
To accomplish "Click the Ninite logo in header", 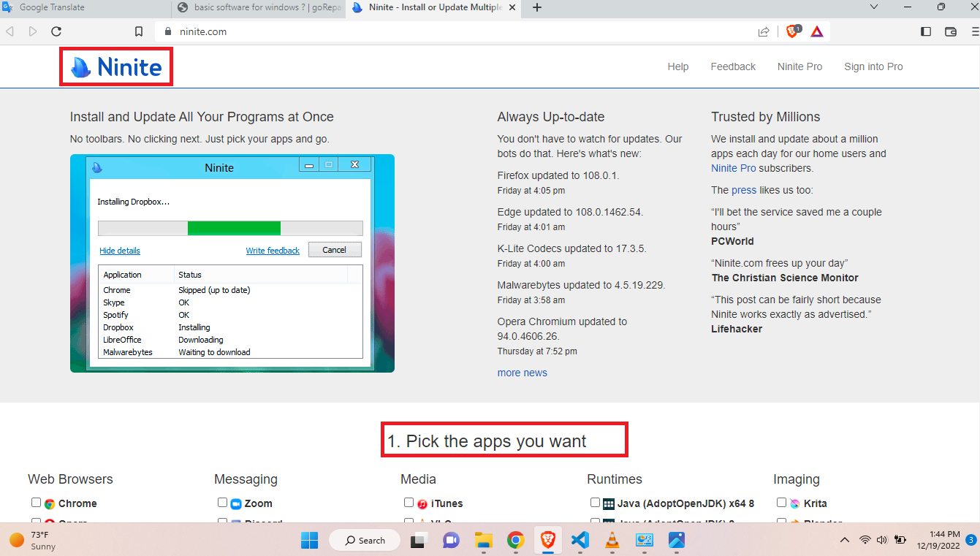I will click(116, 67).
